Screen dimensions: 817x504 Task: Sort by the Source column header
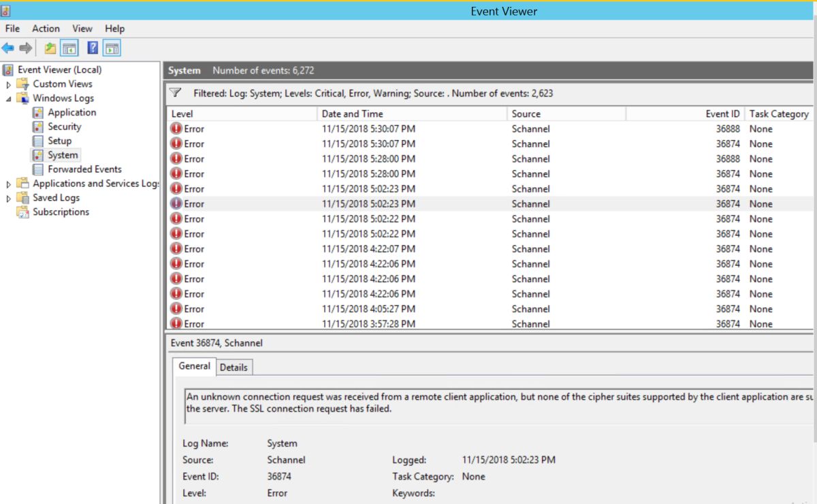click(x=566, y=114)
